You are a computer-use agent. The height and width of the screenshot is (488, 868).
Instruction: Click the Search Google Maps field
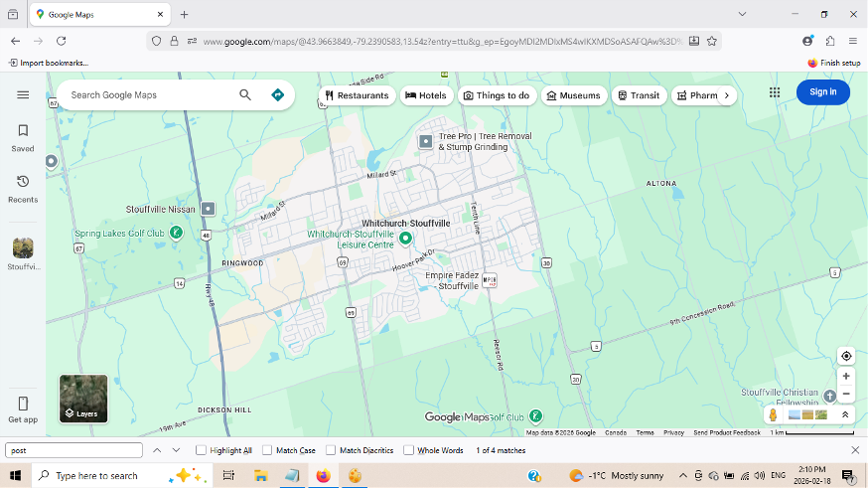pyautogui.click(x=149, y=95)
